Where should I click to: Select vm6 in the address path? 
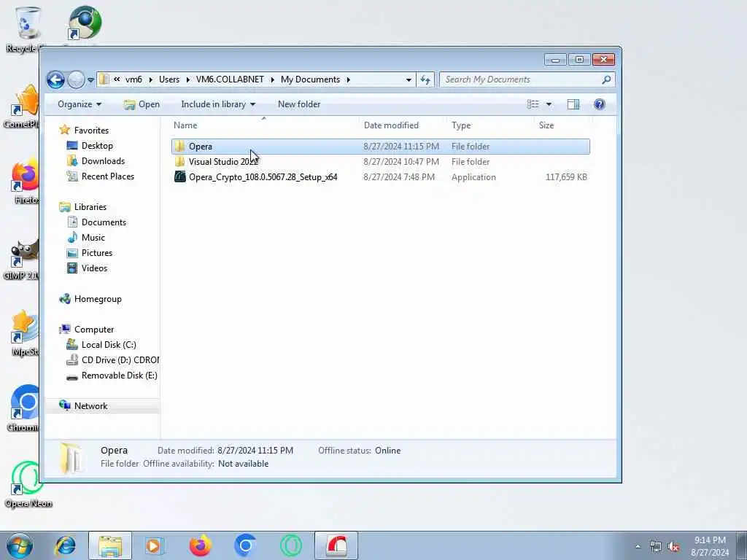[x=133, y=79]
